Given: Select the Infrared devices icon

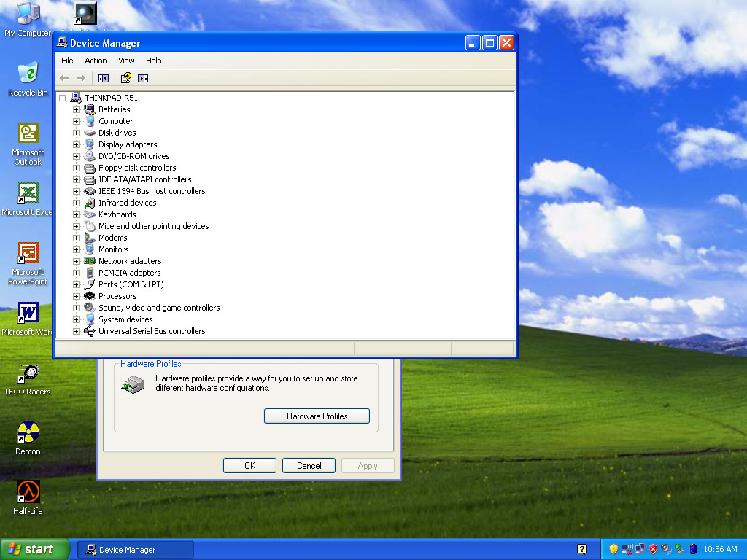Looking at the screenshot, I should (90, 203).
